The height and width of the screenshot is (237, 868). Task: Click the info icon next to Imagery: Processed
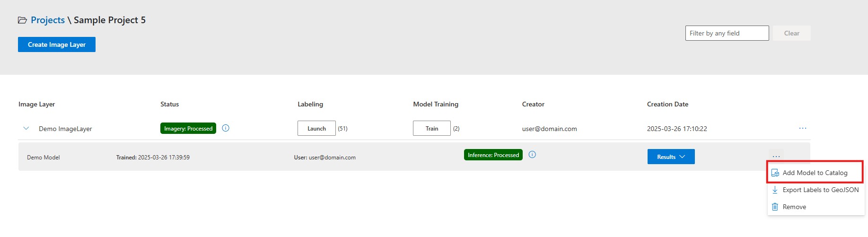pyautogui.click(x=226, y=128)
